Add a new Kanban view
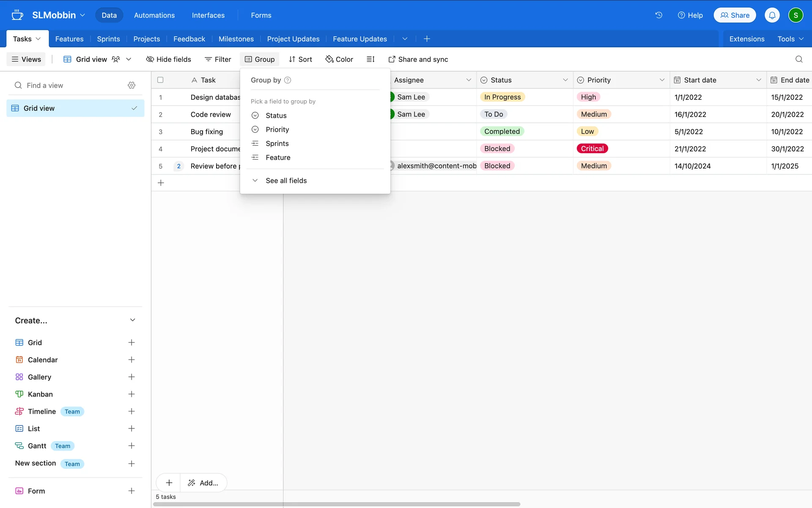This screenshot has width=812, height=508. pos(132,394)
